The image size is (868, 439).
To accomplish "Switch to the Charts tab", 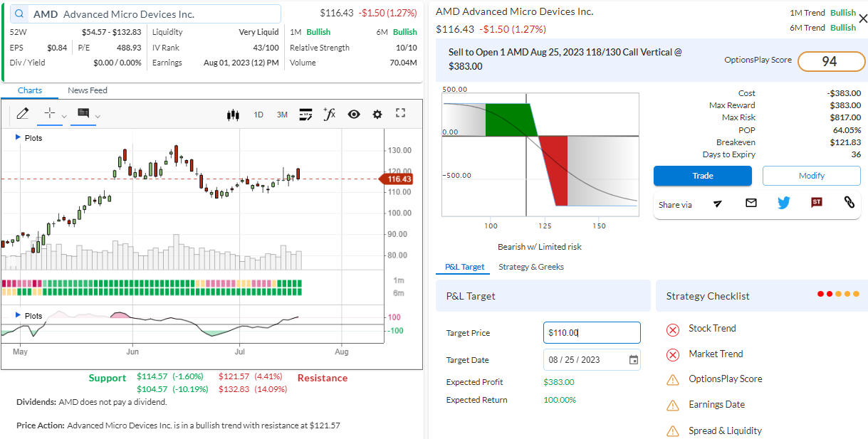I will (30, 90).
